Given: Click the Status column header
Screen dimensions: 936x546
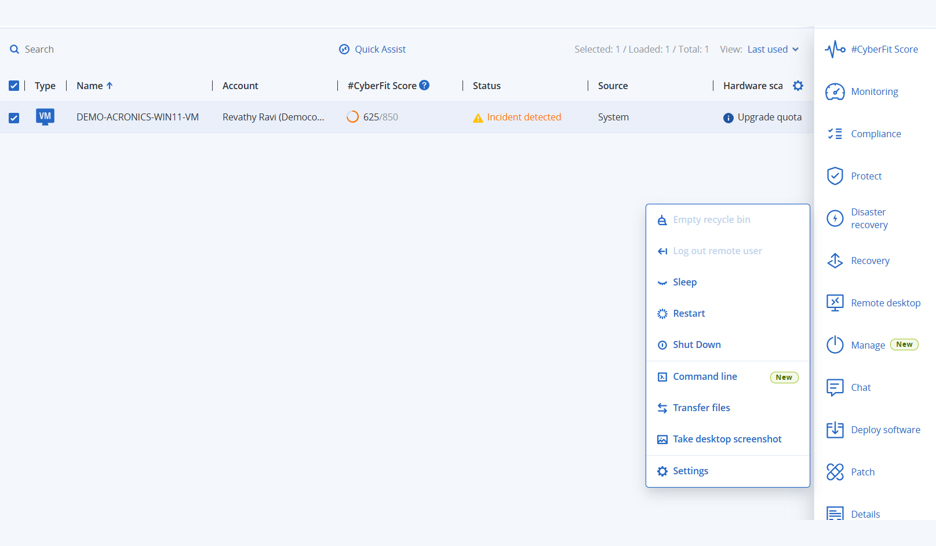Looking at the screenshot, I should 487,85.
